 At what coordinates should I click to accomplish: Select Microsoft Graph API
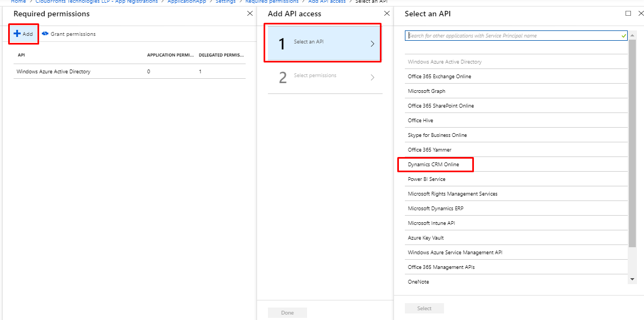point(516,91)
